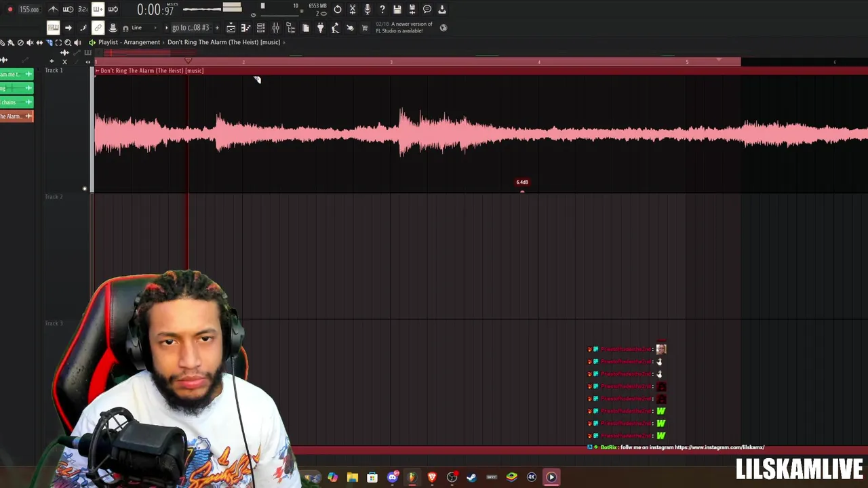Open Steam from the taskbar
This screenshot has width=868, height=488.
tap(471, 477)
